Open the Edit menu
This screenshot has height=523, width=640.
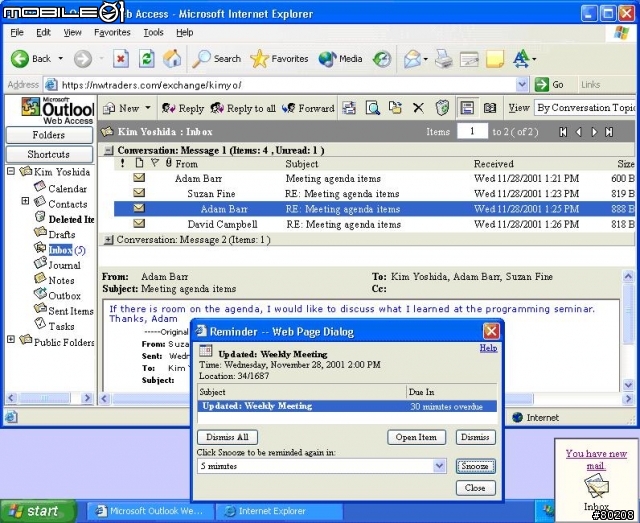click(x=43, y=32)
